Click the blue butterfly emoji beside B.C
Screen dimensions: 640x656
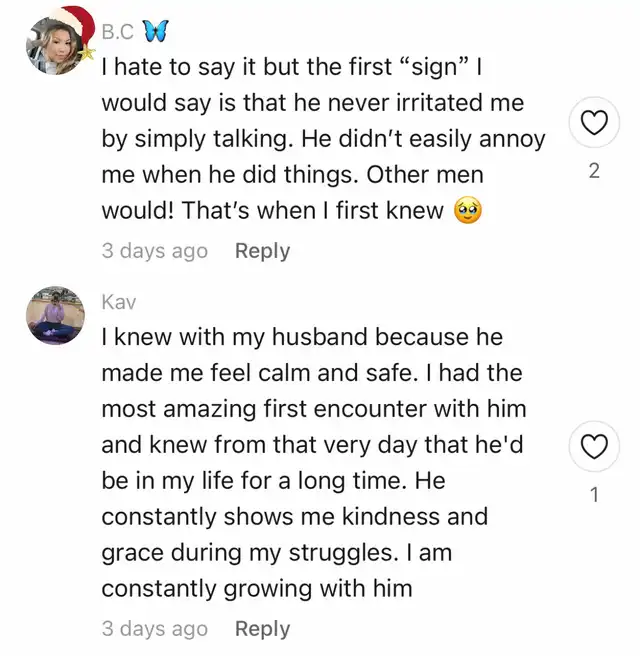156,31
